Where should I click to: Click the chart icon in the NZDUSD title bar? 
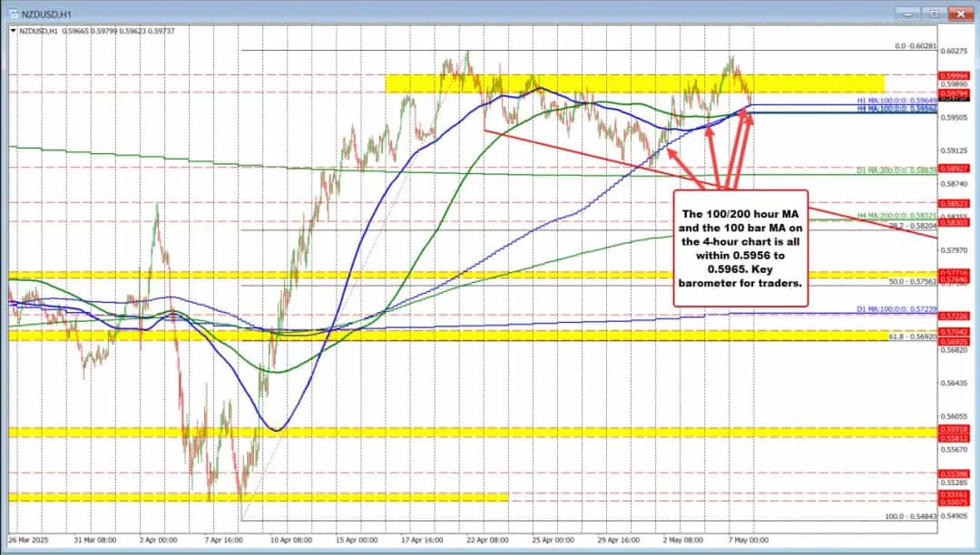click(x=15, y=15)
